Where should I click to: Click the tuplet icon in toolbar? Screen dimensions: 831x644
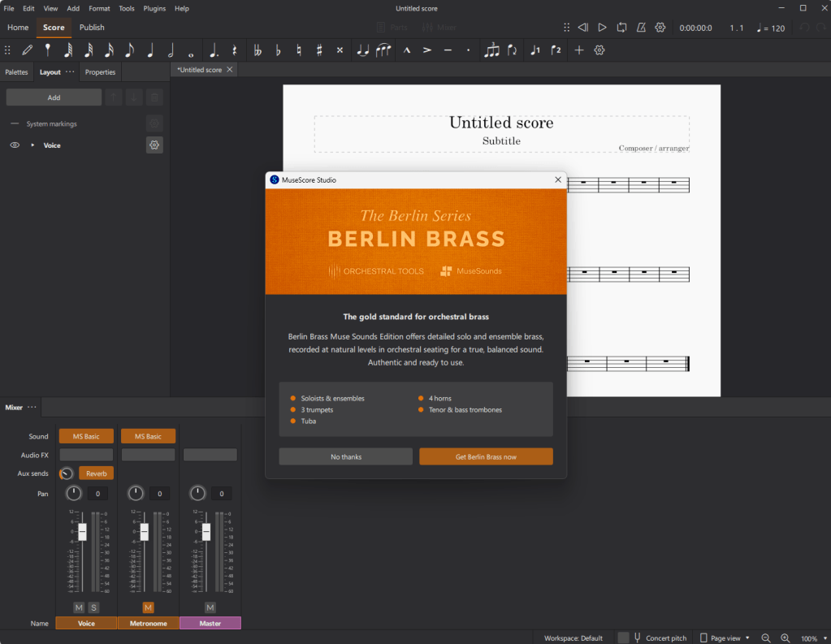(491, 50)
